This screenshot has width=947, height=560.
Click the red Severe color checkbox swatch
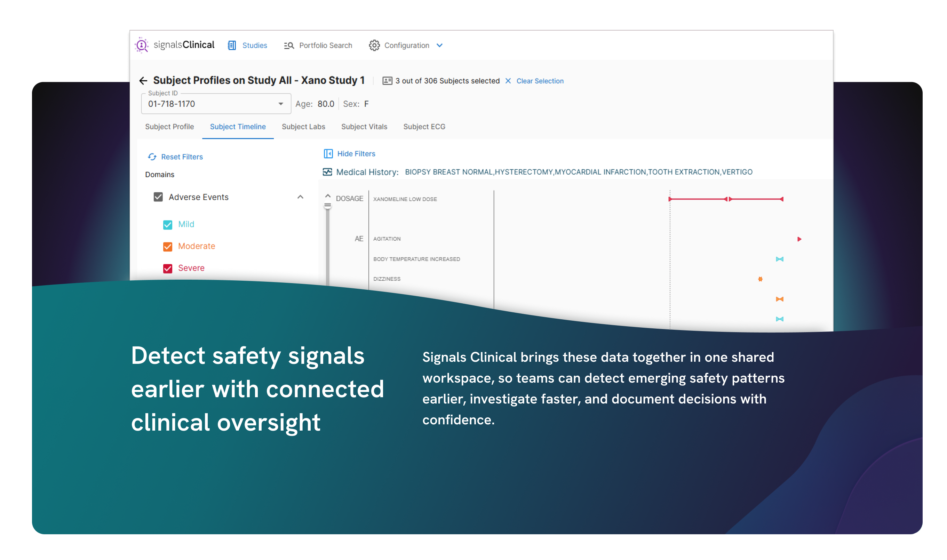[168, 268]
